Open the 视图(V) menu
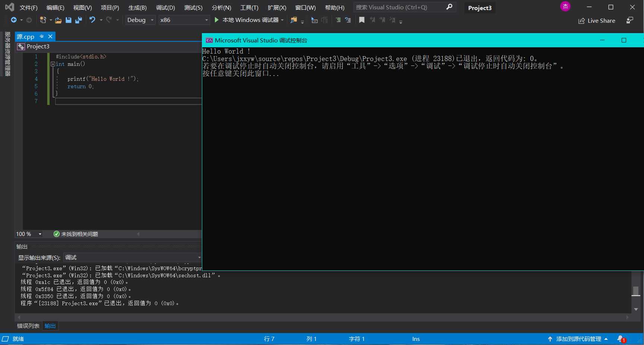The height and width of the screenshot is (345, 644). click(82, 7)
